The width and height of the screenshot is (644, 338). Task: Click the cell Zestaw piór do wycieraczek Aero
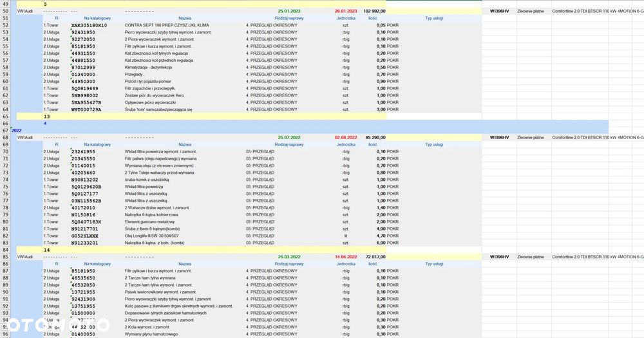(155, 95)
